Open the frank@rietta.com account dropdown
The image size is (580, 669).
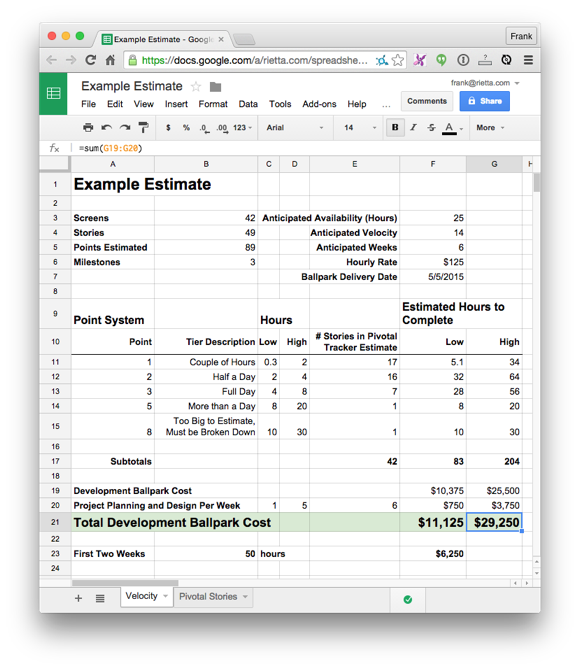click(x=485, y=83)
